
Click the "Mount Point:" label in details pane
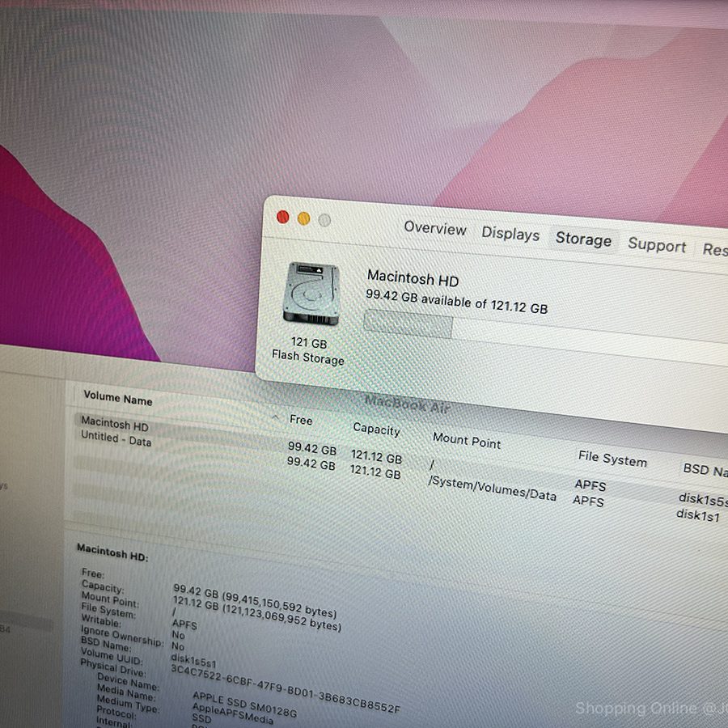coord(110,599)
